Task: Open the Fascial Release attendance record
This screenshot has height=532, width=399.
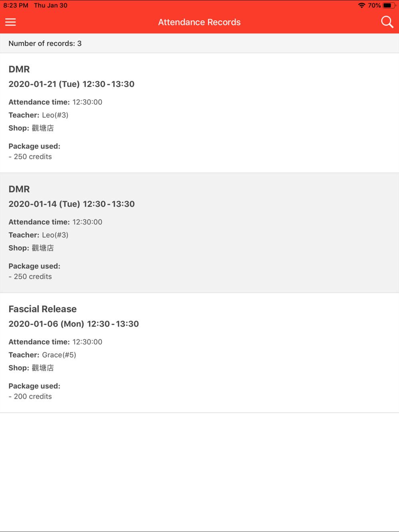Action: click(x=199, y=353)
